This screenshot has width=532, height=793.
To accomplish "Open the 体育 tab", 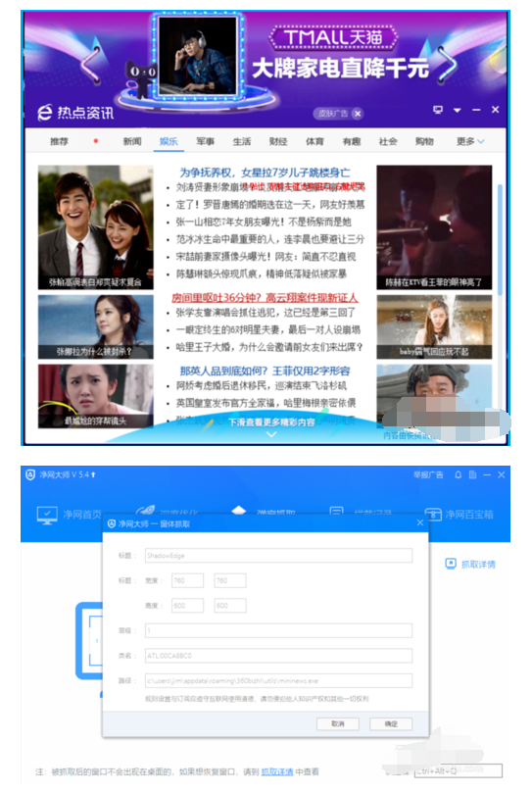I will tap(314, 141).
